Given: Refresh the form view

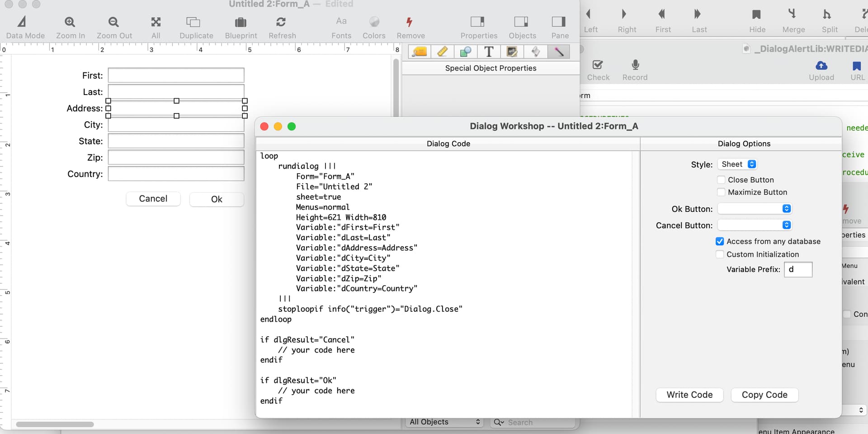Looking at the screenshot, I should pos(281,22).
